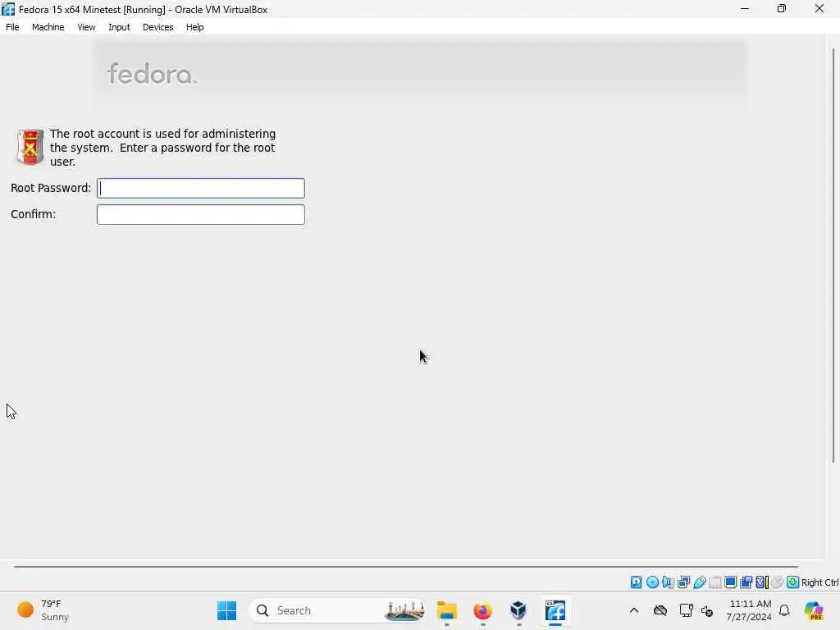Restore down the VirtualBox window
Screen dimensions: 840x630
(x=782, y=8)
